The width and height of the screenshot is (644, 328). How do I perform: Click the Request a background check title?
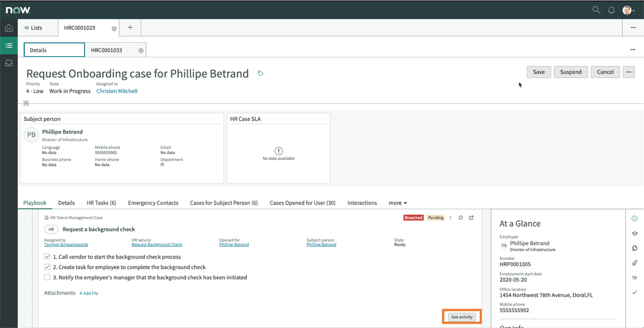[98, 229]
